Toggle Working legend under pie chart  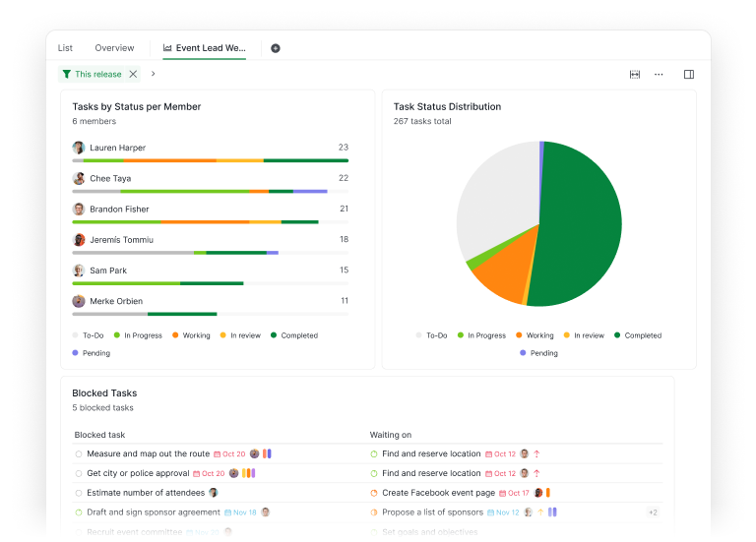(x=535, y=335)
